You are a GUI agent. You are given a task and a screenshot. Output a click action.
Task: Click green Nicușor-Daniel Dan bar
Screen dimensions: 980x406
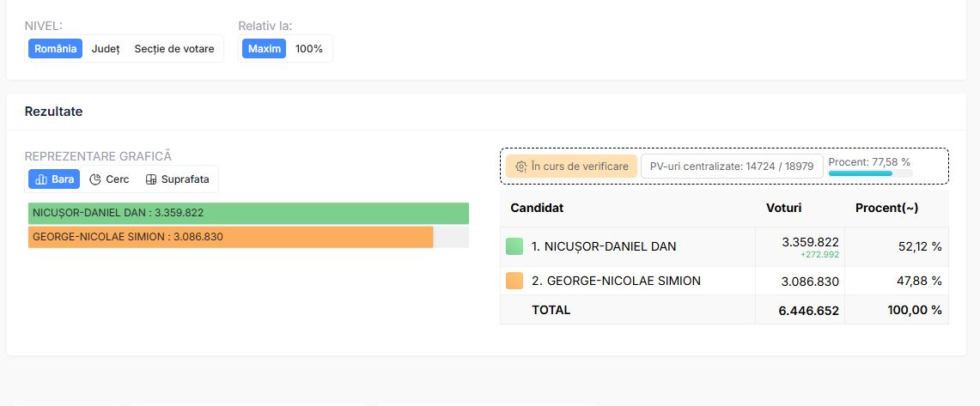point(249,213)
